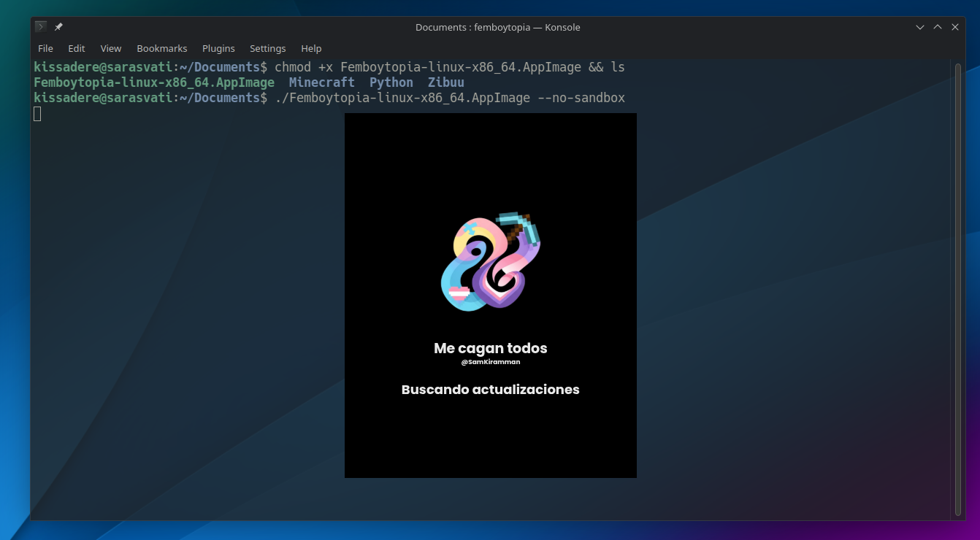Click the Konsole window menu icon in title bar
This screenshot has width=980, height=540.
click(41, 27)
